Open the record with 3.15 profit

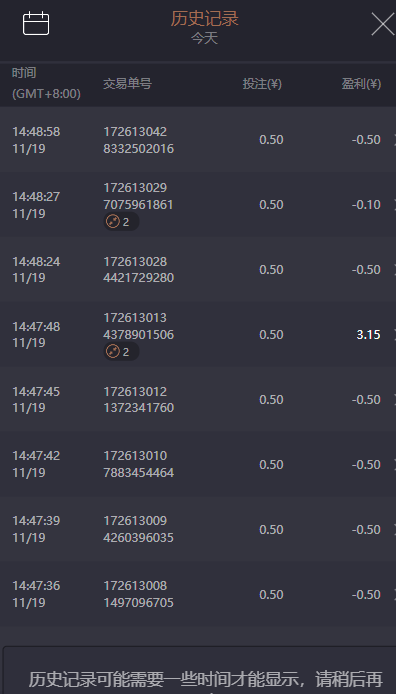[x=198, y=335]
